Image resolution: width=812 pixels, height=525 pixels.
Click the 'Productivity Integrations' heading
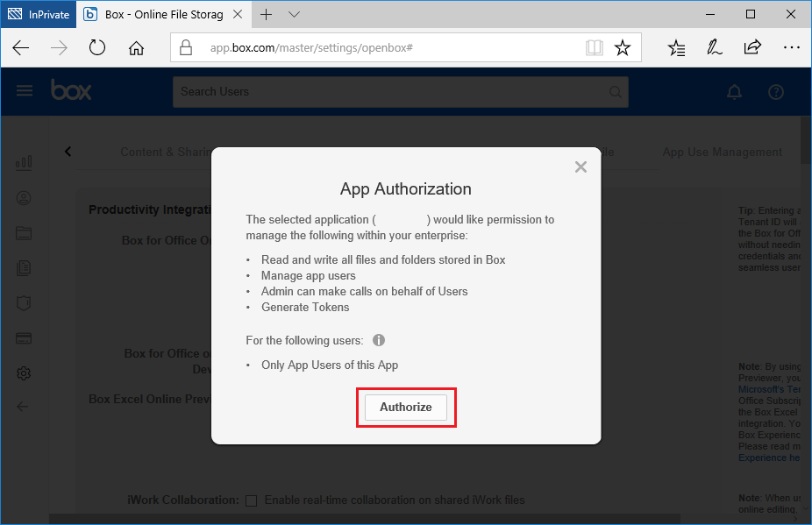point(150,209)
